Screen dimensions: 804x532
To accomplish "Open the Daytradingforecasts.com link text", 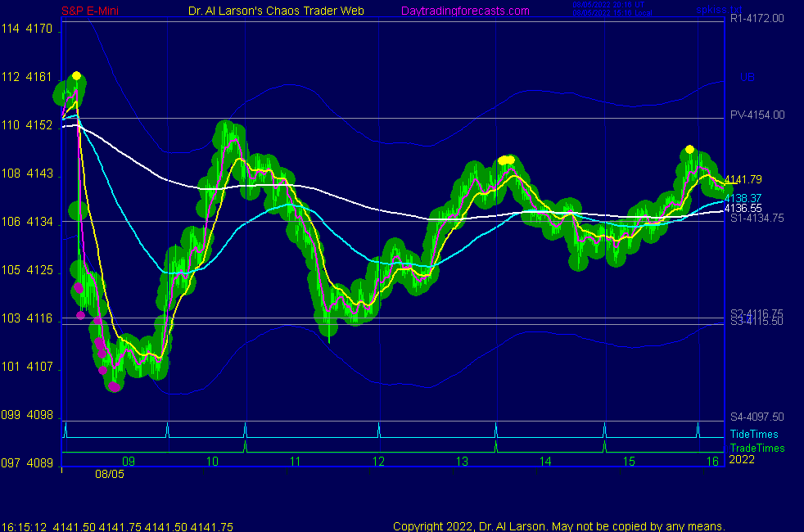I will click(x=465, y=11).
